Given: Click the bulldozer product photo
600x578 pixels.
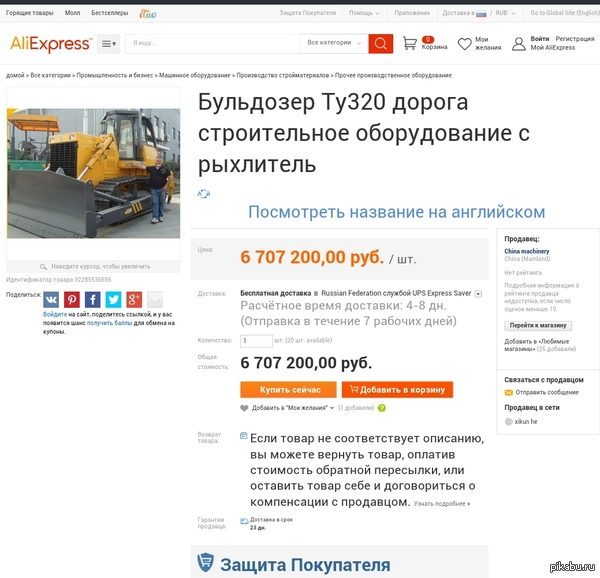Looking at the screenshot, I should (x=93, y=173).
